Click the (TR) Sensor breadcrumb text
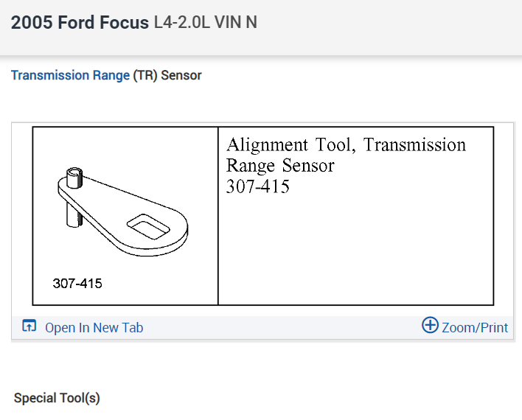 [x=167, y=75]
